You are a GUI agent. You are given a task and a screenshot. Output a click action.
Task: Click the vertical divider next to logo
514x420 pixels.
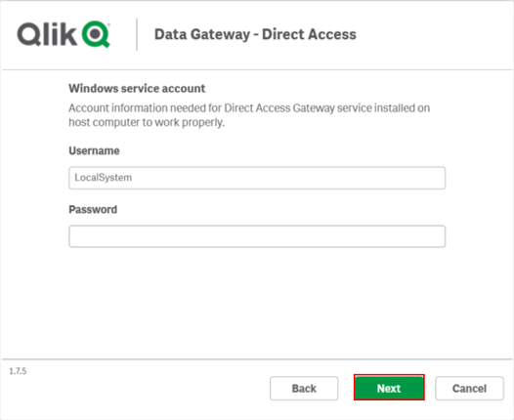[x=137, y=34]
